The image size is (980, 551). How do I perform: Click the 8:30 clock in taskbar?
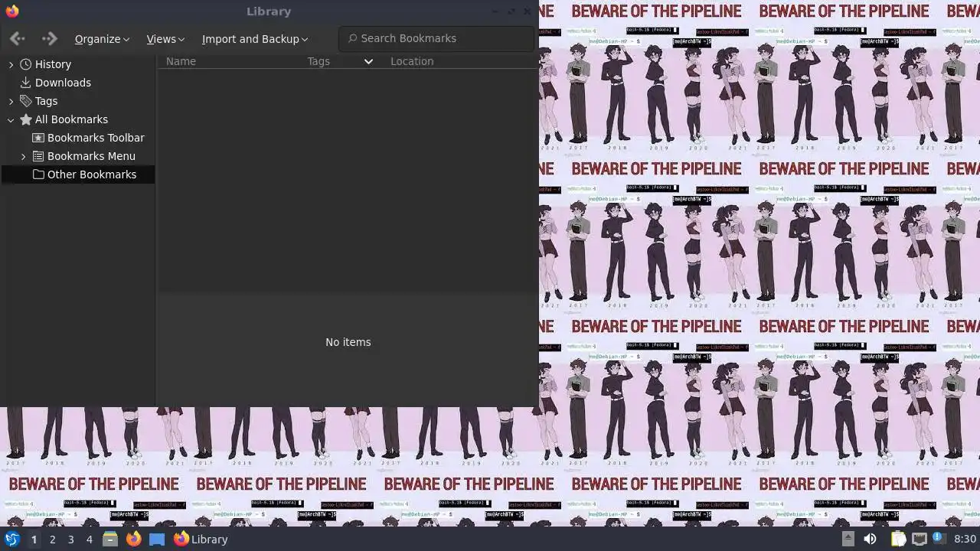click(965, 540)
